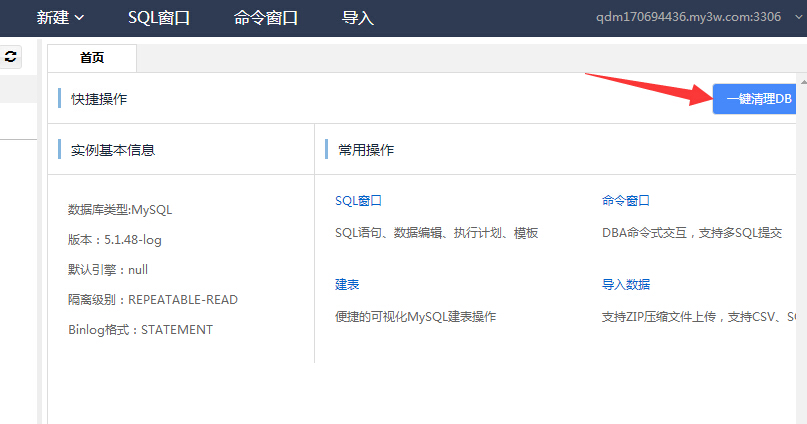Viewport: 807px width, 424px height.
Task: Open the SQL窗口 link under 常用操作
Action: click(359, 201)
